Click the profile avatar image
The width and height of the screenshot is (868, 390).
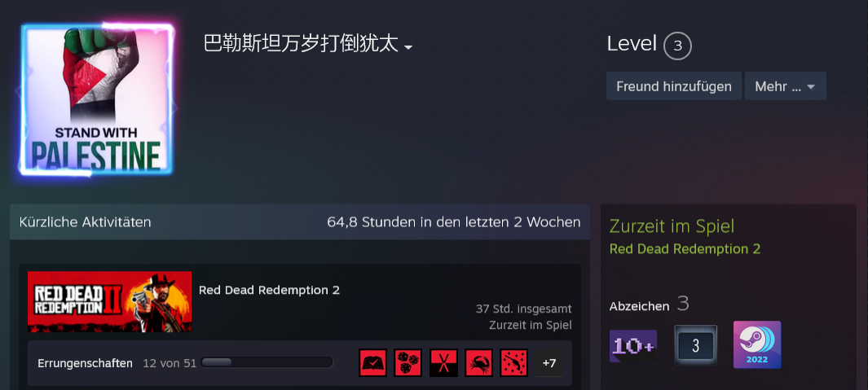point(96,99)
